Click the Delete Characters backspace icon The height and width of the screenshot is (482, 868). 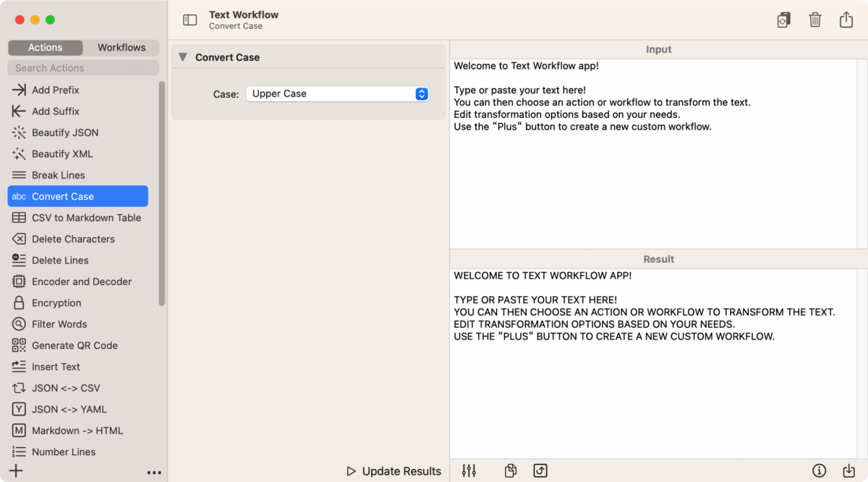[19, 239]
